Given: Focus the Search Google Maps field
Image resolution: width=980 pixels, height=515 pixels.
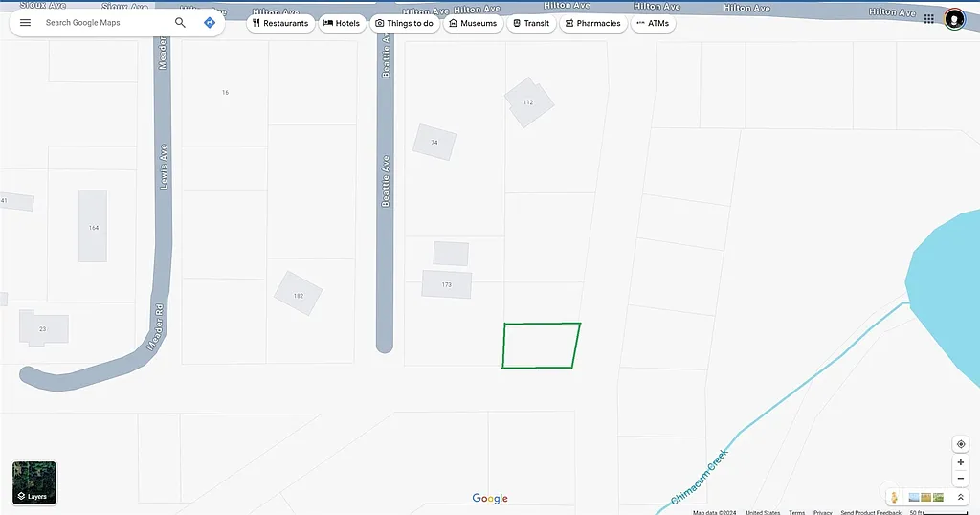Looking at the screenshot, I should (x=105, y=23).
